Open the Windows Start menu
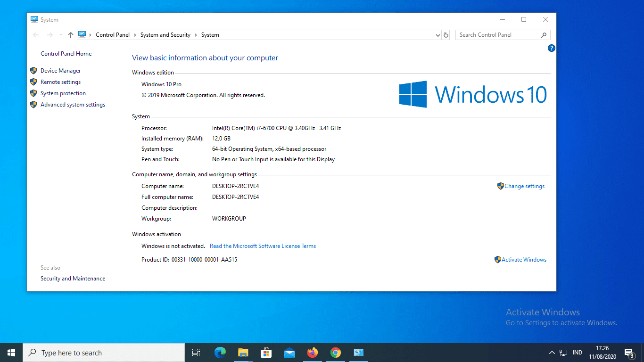Screen dimensions: 644x362 click(x=11, y=353)
